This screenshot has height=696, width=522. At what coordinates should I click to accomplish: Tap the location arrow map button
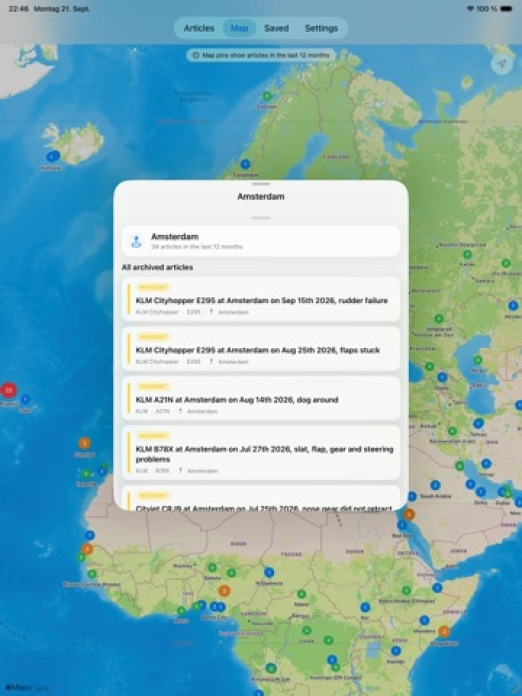502,64
